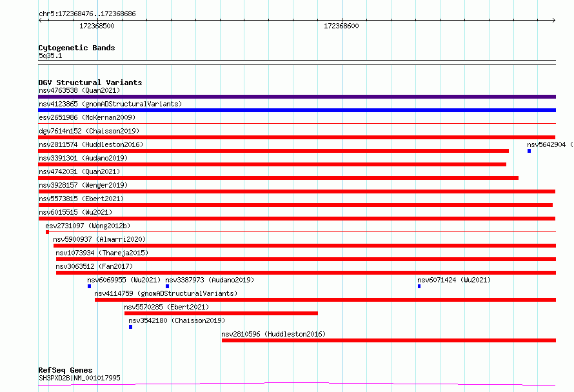Click the dgv7614n152 (Chaisson2019) label
The height and width of the screenshot is (392, 574).
pos(89,131)
